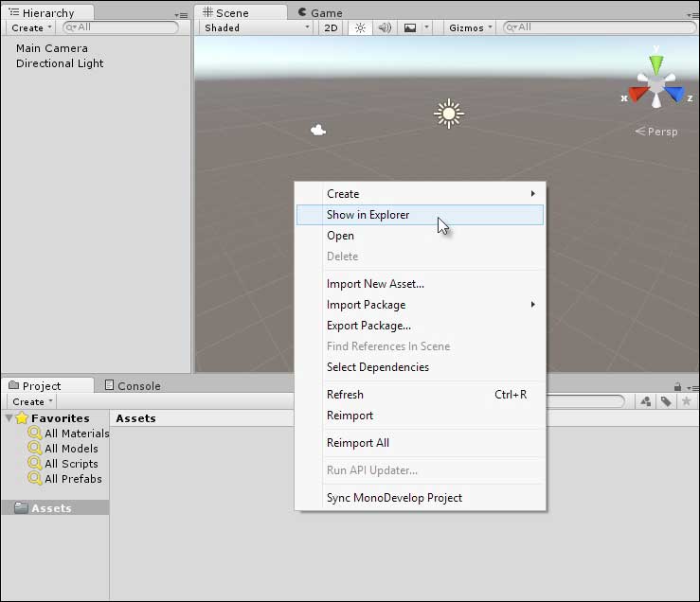Viewport: 700px width, 602px height.
Task: Open the Gizmos dropdown
Action: (x=471, y=27)
